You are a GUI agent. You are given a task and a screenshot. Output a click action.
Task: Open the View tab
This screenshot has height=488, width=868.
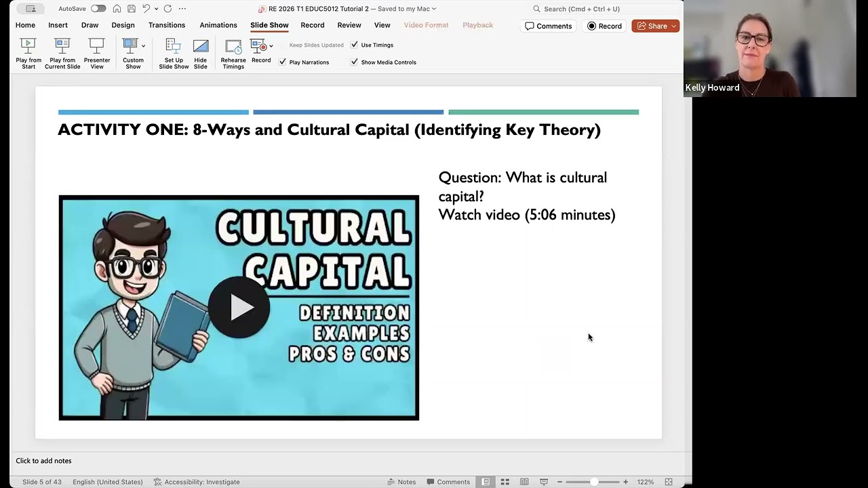click(x=382, y=25)
